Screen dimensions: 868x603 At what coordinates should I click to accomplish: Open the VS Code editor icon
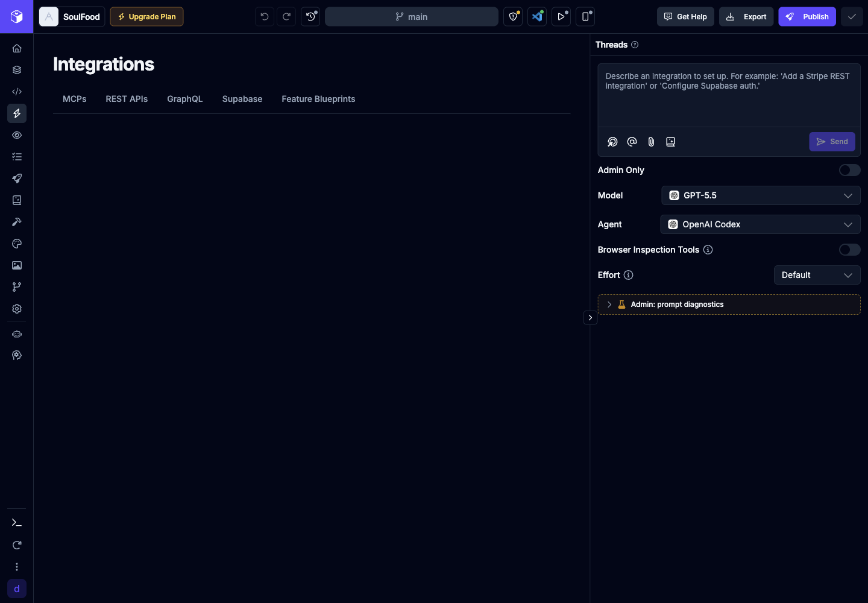pyautogui.click(x=537, y=17)
